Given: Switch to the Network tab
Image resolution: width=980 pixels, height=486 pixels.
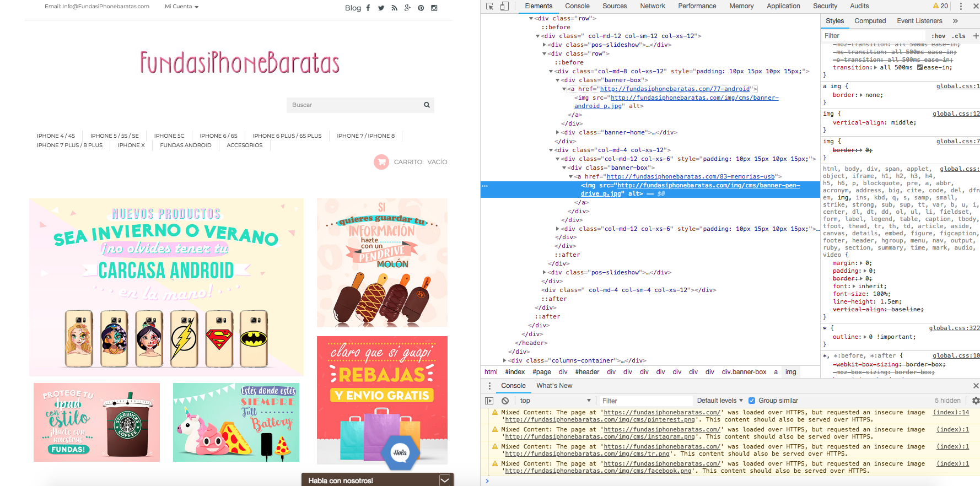Looking at the screenshot, I should 652,6.
